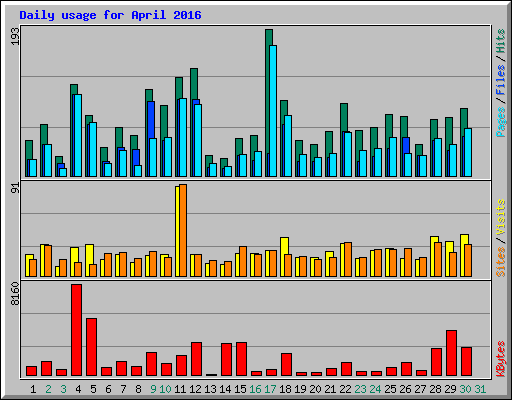Screen dimensions: 512x400
Task: Click day 27 on the x-axis
Action: (420, 389)
